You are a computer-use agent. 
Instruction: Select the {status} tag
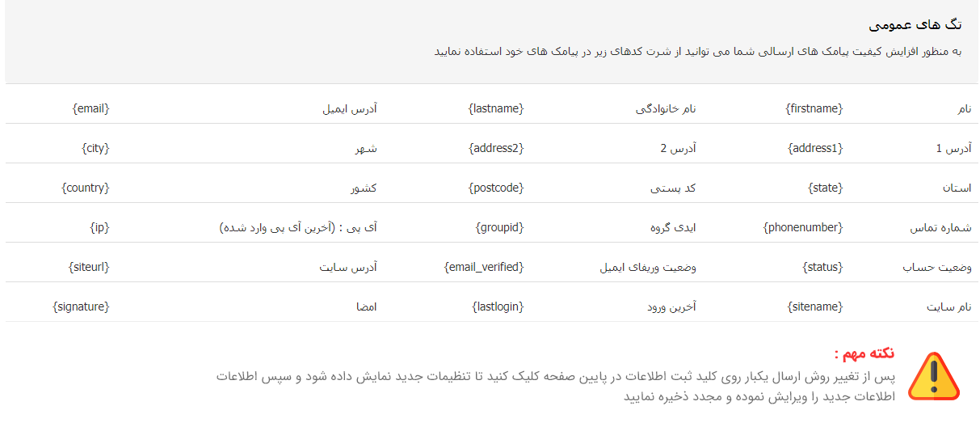822,267
